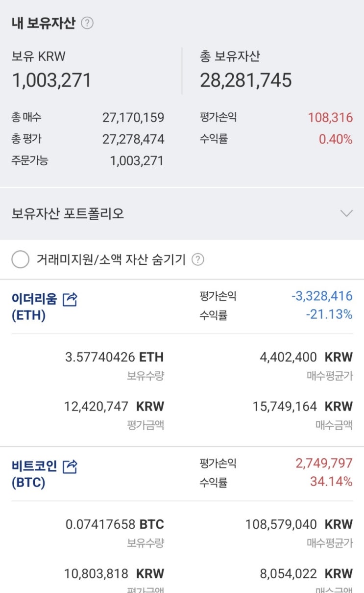Open the 비트코인 (BTC) asset name
Screen dimensions: 364x593
34,474
